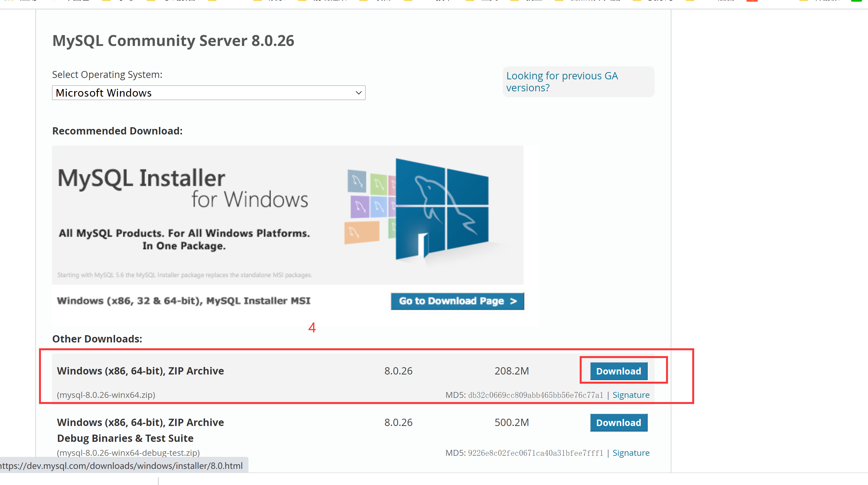Click the 'Windows (x86, 64-bit), ZIP Archive' 208.2M row title
Viewport: 868px width, 485px height.
click(x=140, y=371)
